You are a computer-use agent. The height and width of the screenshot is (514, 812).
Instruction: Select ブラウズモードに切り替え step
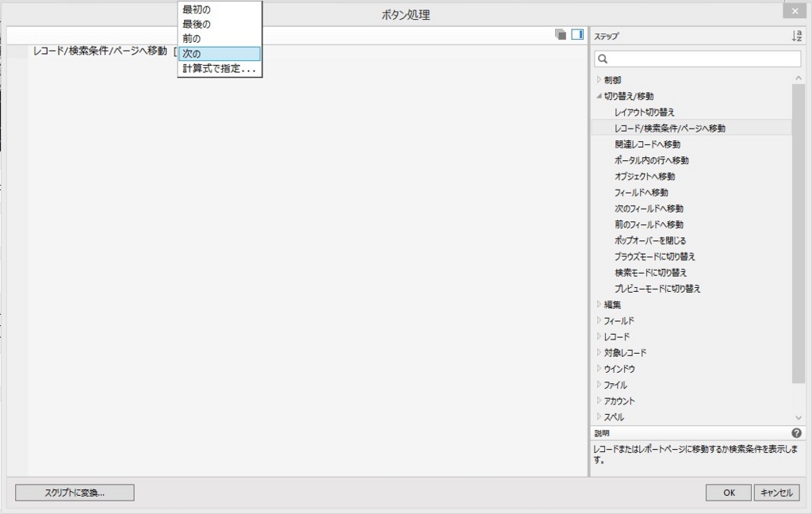(654, 256)
